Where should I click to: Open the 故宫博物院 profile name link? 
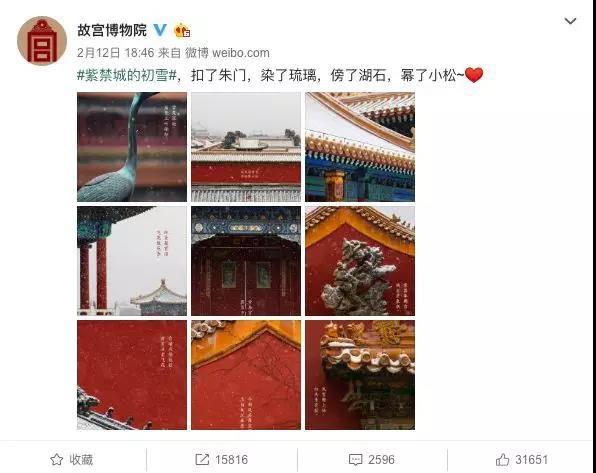(x=112, y=30)
